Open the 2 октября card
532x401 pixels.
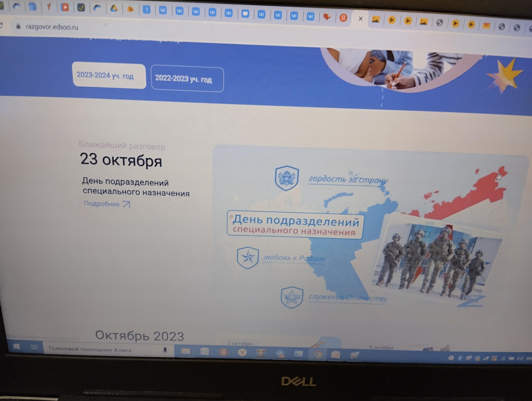pyautogui.click(x=240, y=343)
